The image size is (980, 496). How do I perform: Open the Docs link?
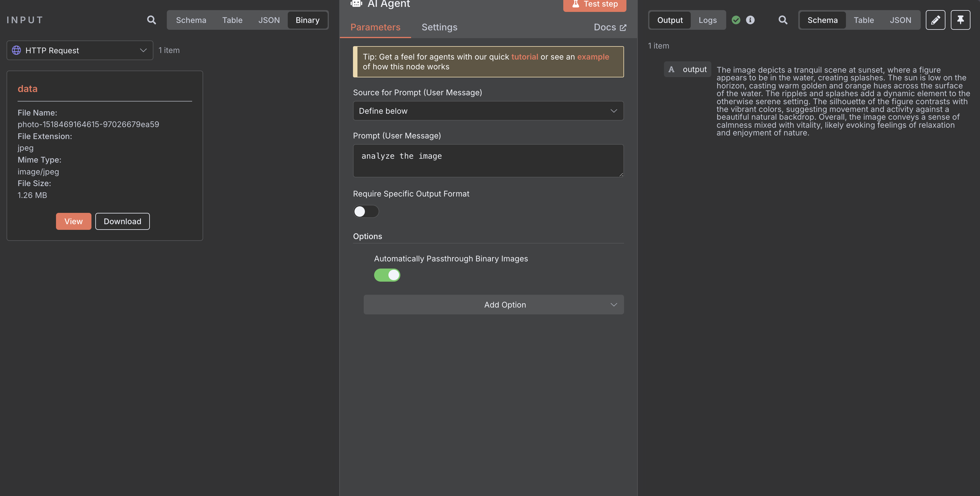click(x=610, y=27)
